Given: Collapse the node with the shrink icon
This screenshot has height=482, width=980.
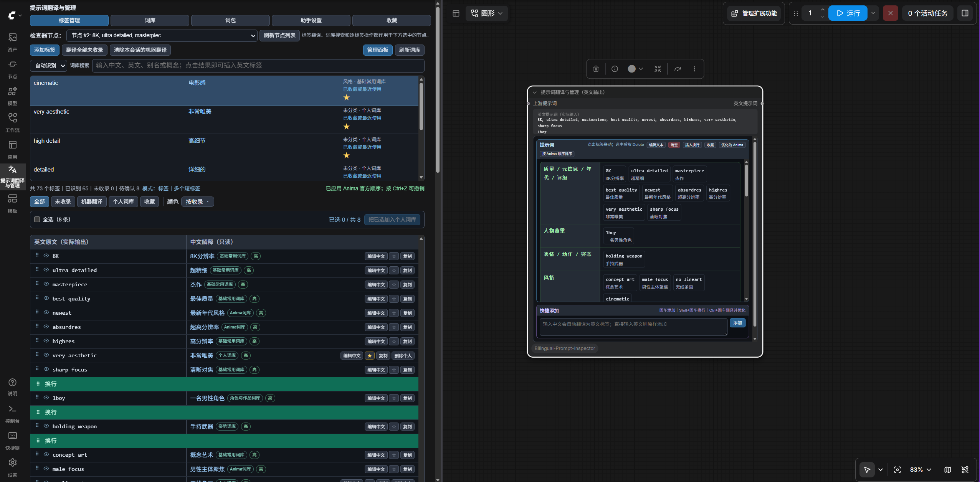Looking at the screenshot, I should click(x=658, y=69).
